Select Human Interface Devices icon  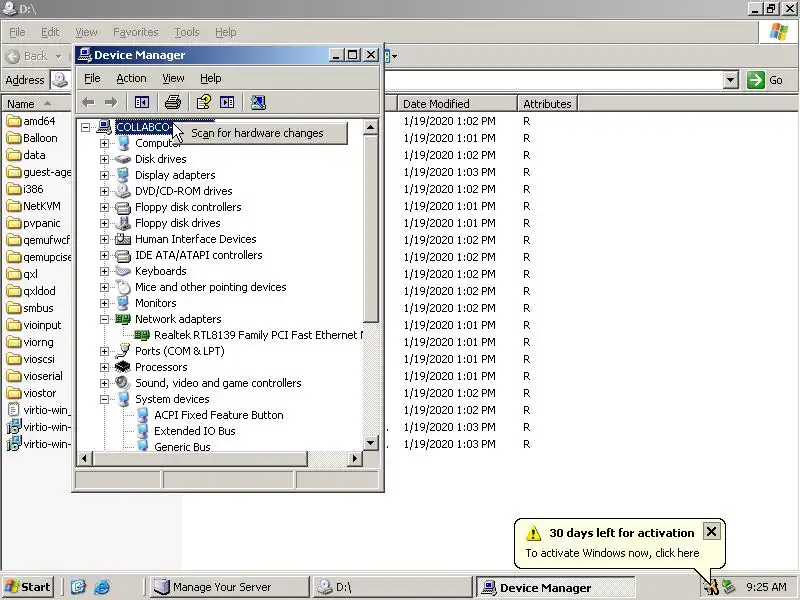click(x=123, y=239)
